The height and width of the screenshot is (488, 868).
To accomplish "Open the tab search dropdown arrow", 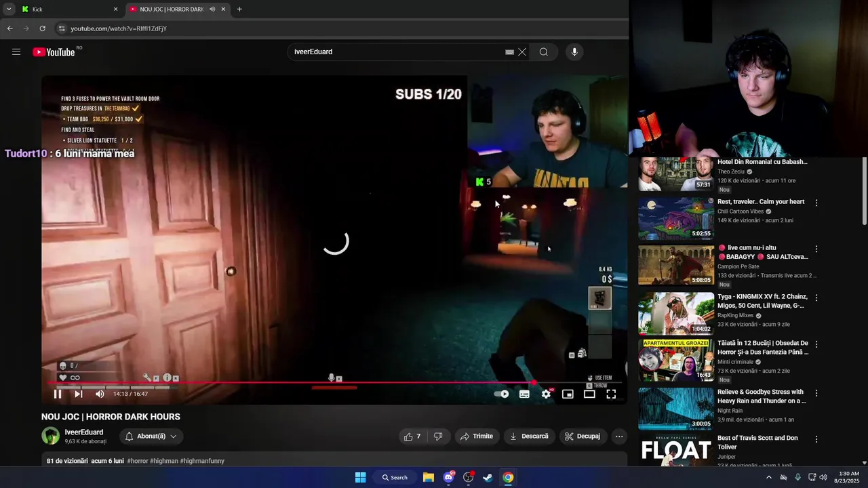I will click(x=8, y=9).
